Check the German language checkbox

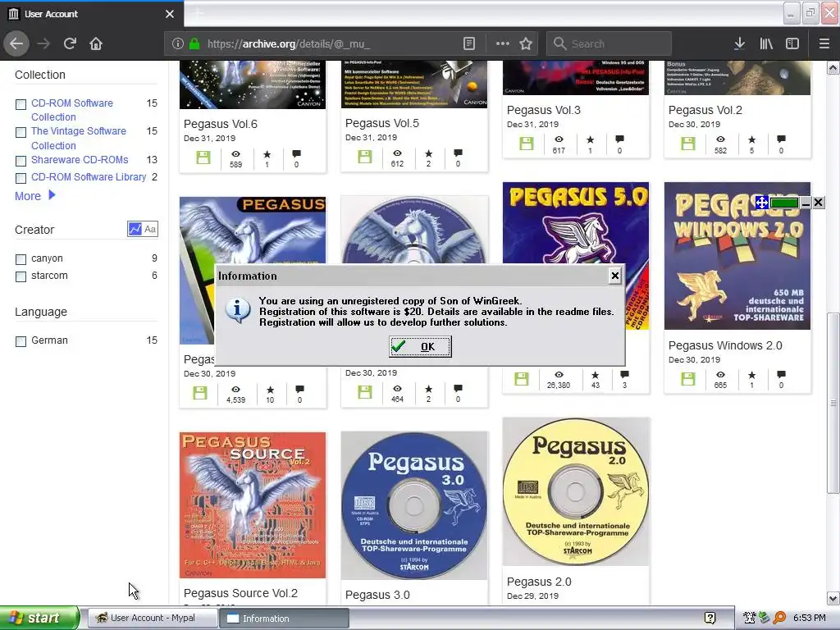click(21, 341)
